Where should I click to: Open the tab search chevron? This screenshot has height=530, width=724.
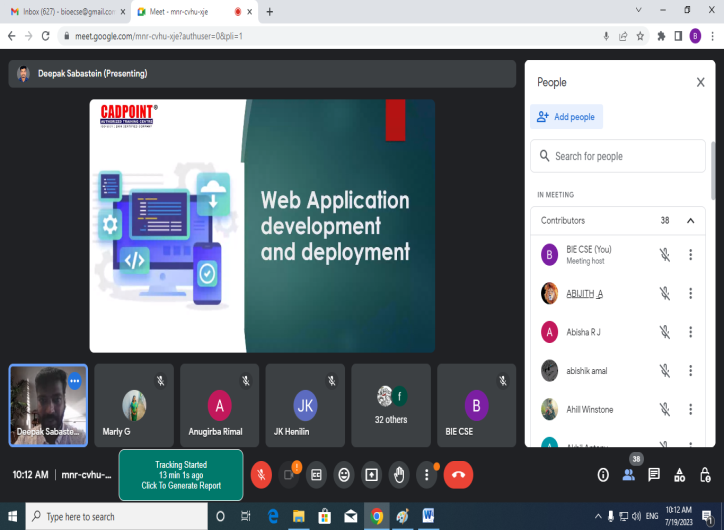point(638,10)
